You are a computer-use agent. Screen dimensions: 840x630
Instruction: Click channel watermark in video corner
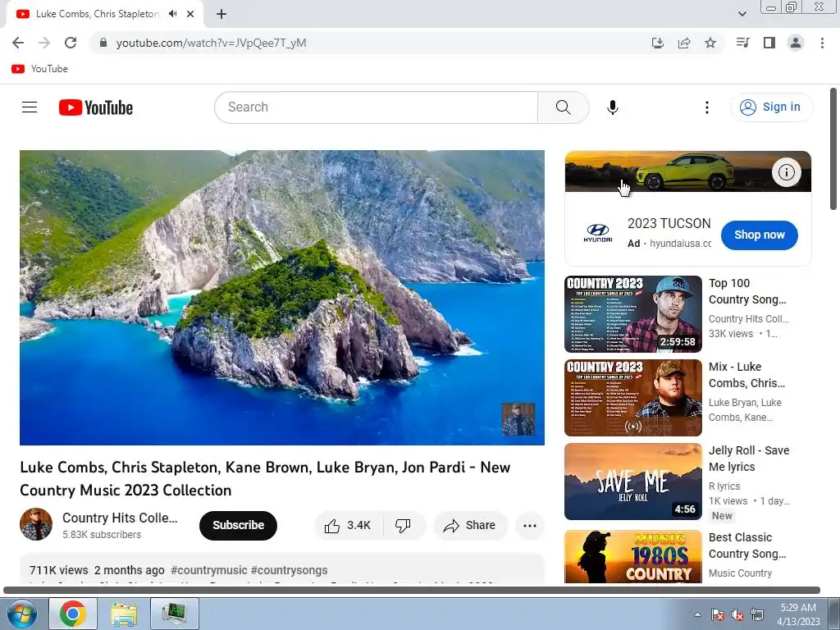point(518,419)
